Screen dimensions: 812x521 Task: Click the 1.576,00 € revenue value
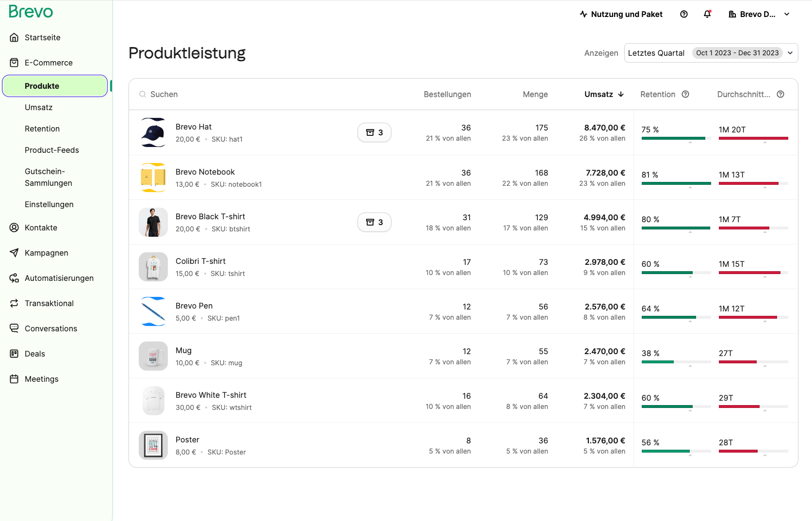tap(605, 440)
